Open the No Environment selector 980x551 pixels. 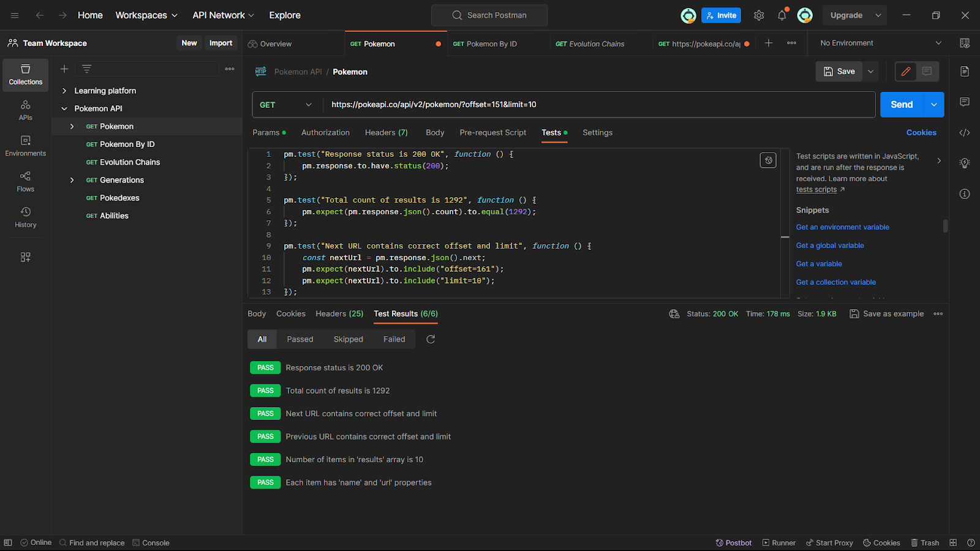[880, 43]
